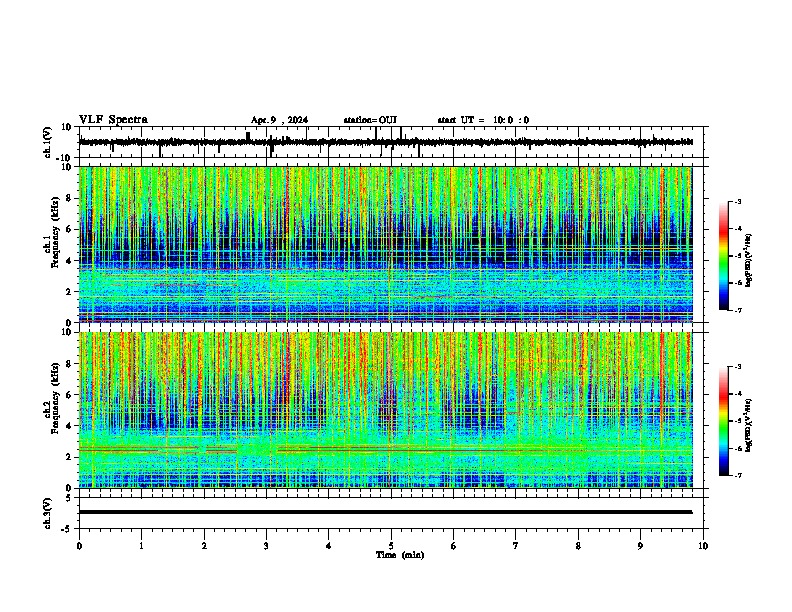Click inside the ch.1 spectrogram plot

coord(385,244)
